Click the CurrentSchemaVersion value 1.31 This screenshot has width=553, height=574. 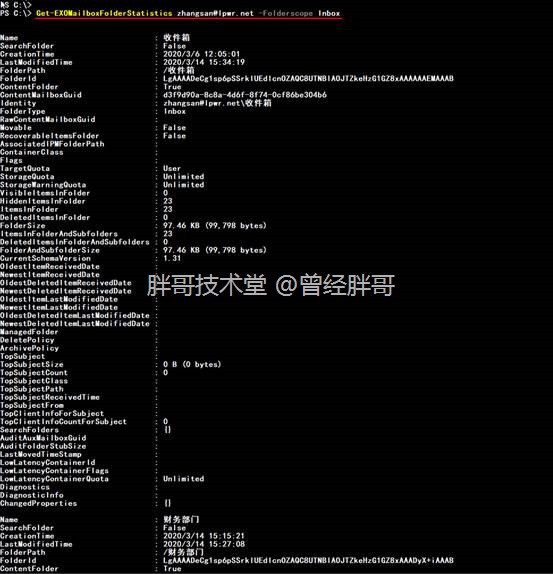click(x=172, y=258)
